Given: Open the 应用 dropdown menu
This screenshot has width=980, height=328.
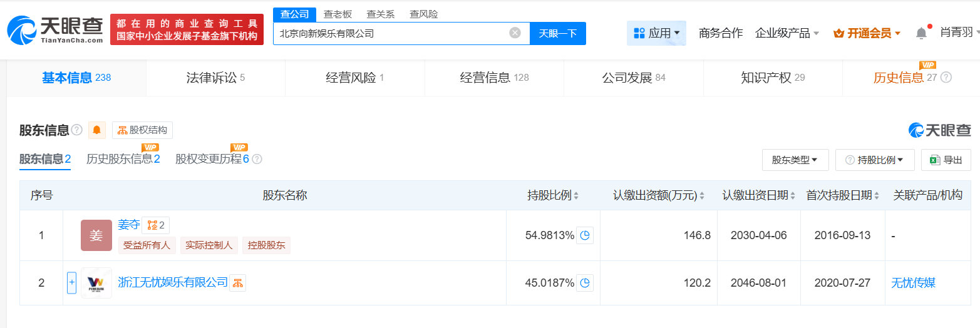Looking at the screenshot, I should [656, 33].
